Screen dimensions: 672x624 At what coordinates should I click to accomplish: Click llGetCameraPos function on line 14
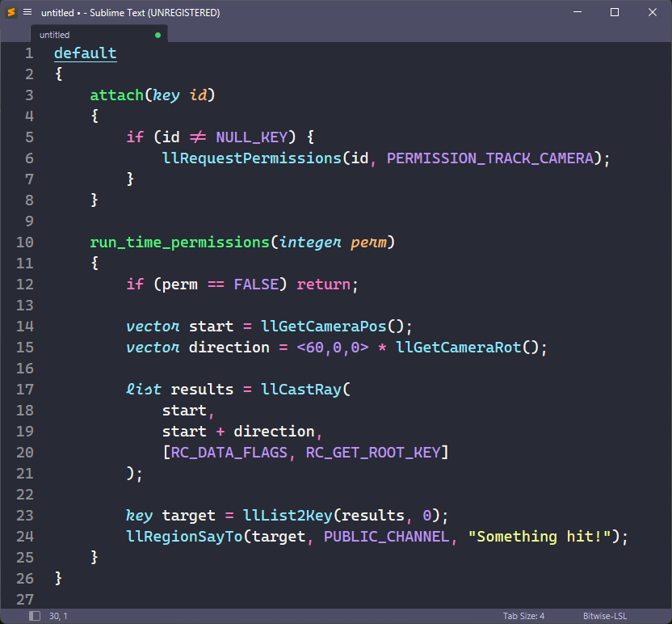coord(324,327)
